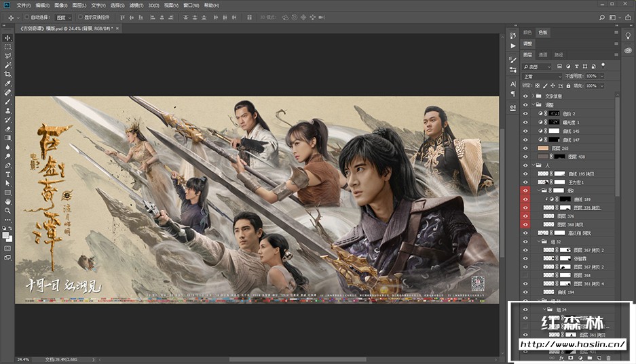Viewport: 636px width, 364px height.
Task: Enable Show Transform Controls checkbox
Action: pos(80,17)
